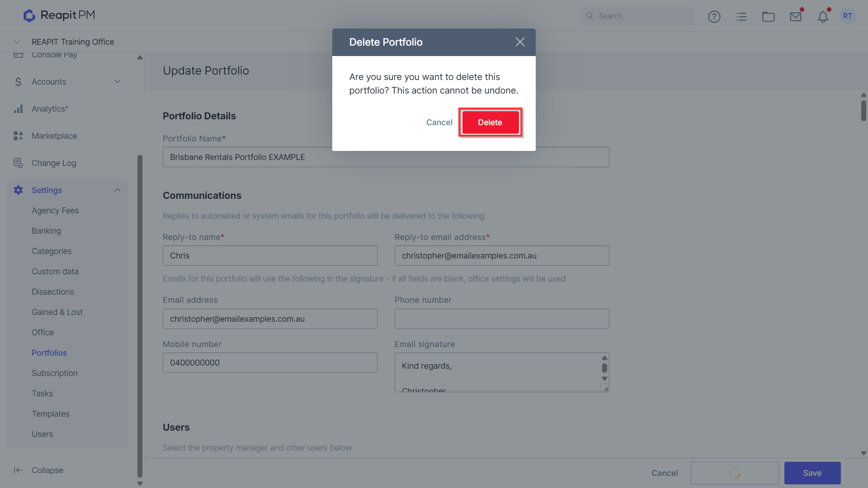Select Portfolios in Settings menu
The height and width of the screenshot is (488, 868).
click(x=49, y=353)
